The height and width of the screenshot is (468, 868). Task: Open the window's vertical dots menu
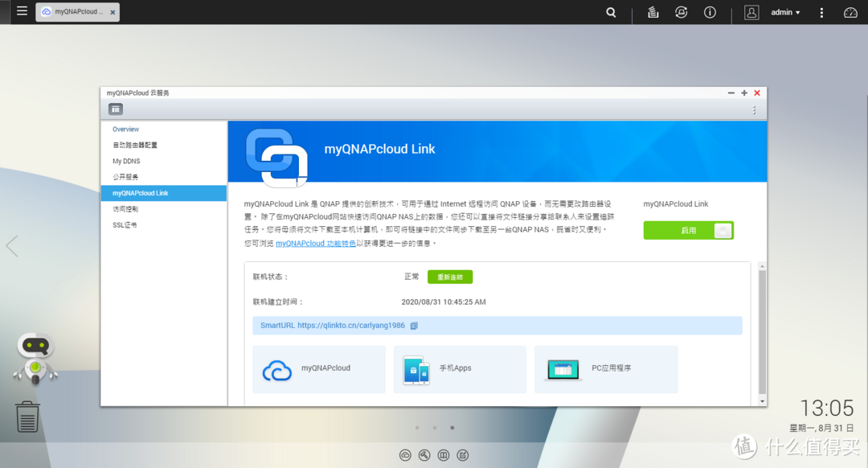[754, 110]
